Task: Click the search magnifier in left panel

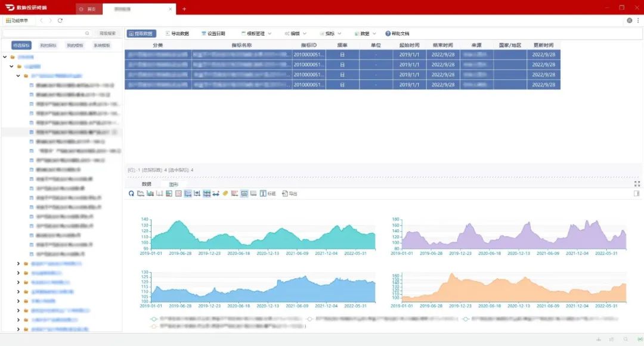Action: click(x=87, y=33)
